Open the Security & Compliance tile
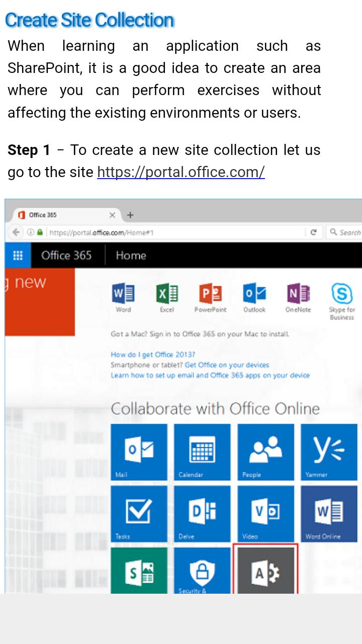The width and height of the screenshot is (362, 644). coord(202,571)
